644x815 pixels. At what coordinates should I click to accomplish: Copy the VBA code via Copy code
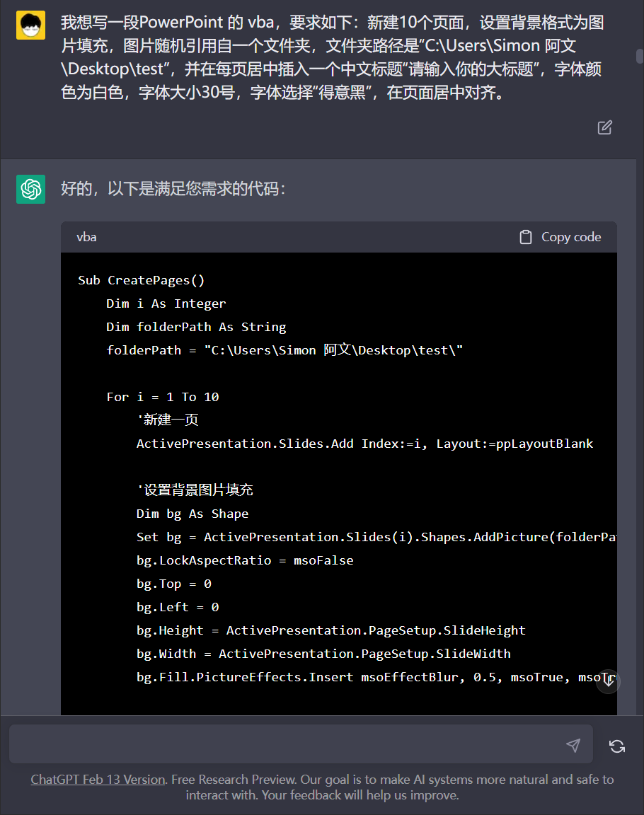[x=560, y=237]
